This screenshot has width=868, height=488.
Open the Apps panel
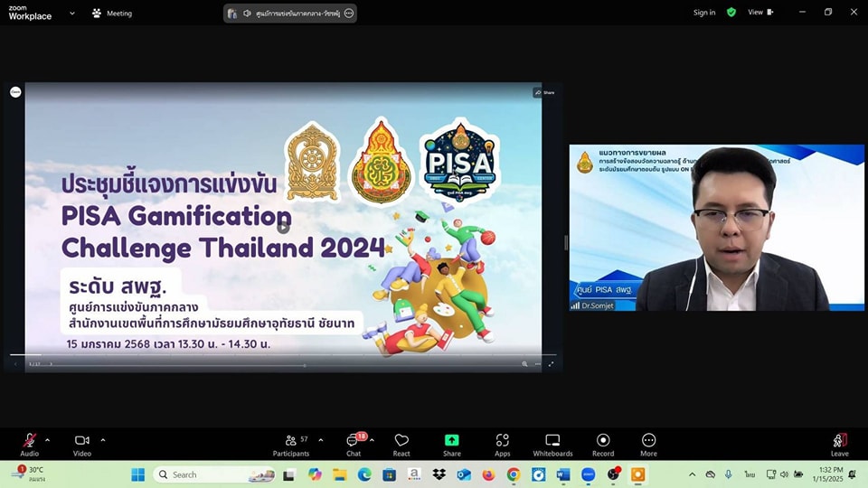tap(502, 445)
